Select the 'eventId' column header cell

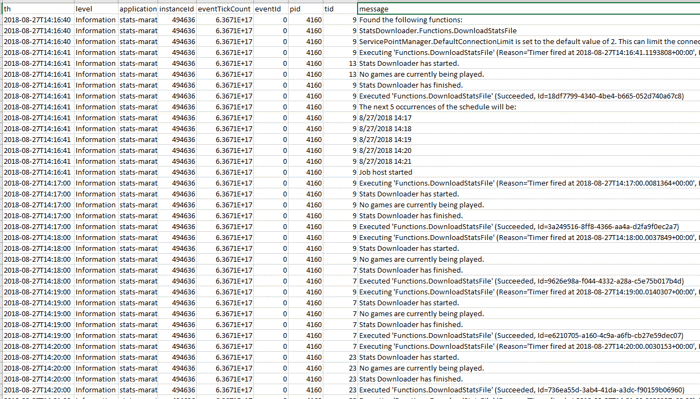(x=271, y=9)
